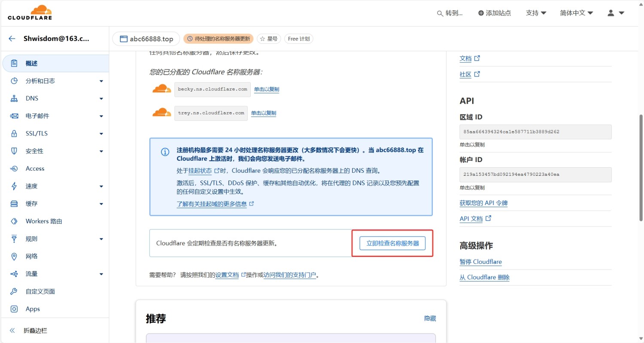Expand the 流量 sidebar section arrow

pos(101,274)
